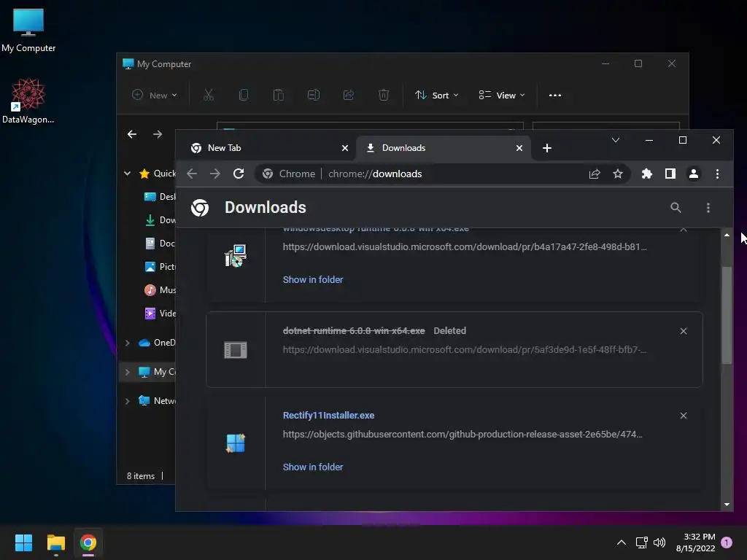Show windowsdesktop-runtime file in folder
Viewport: 747px width, 560px height.
(x=313, y=279)
